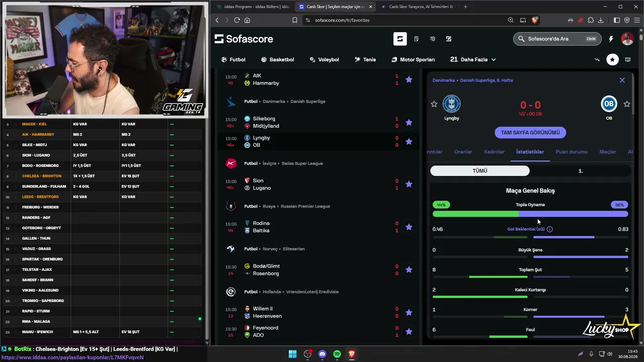Expand the 21 Daha Fazla sports dropdown
Screen dimensions: 644x362
(x=473, y=59)
